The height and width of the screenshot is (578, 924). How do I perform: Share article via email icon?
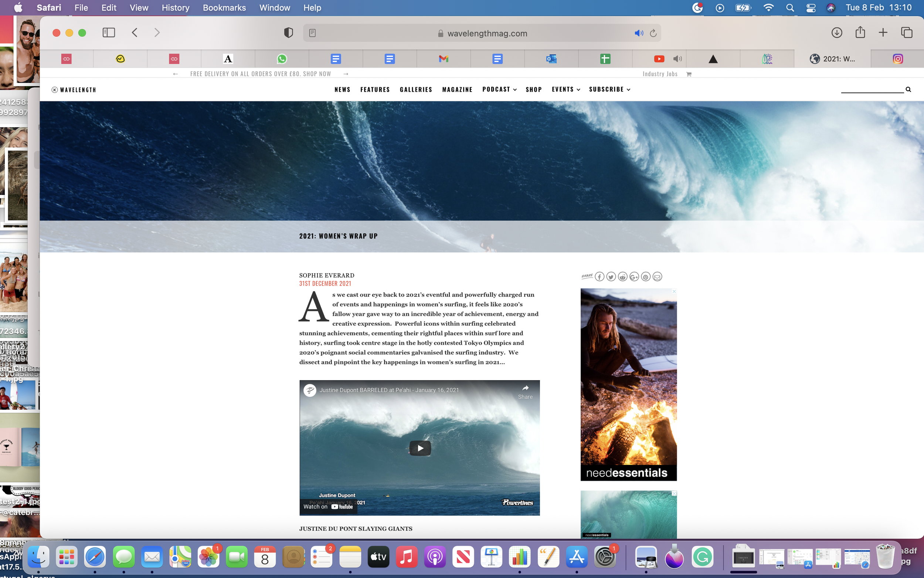click(657, 277)
